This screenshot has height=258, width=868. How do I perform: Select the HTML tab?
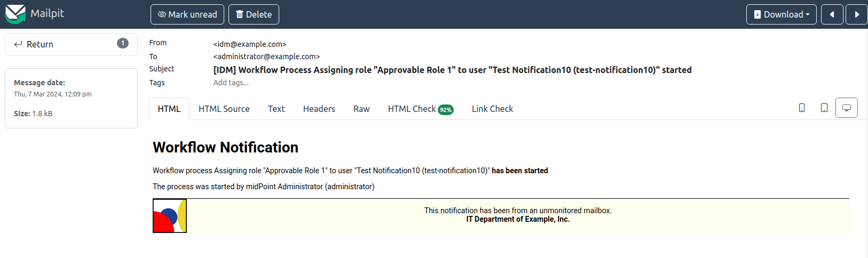coord(169,109)
